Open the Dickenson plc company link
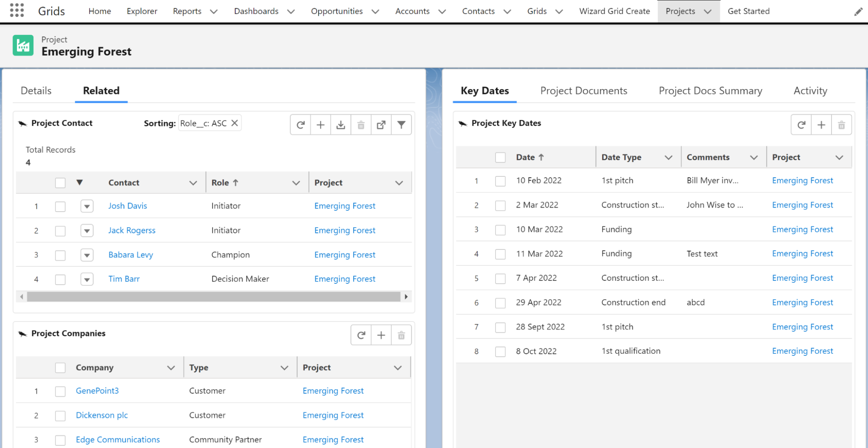This screenshot has width=868, height=448. (x=102, y=415)
